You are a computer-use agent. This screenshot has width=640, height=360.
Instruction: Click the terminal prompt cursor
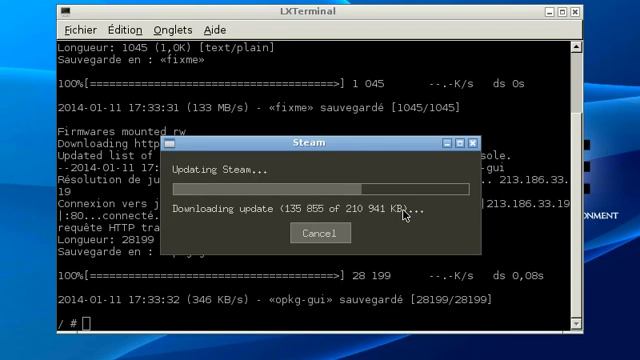(x=86, y=324)
